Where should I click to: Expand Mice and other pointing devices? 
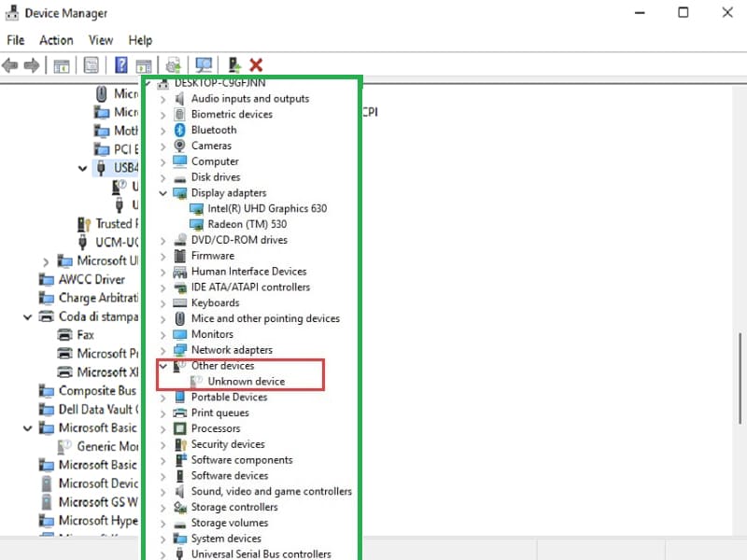coord(162,319)
